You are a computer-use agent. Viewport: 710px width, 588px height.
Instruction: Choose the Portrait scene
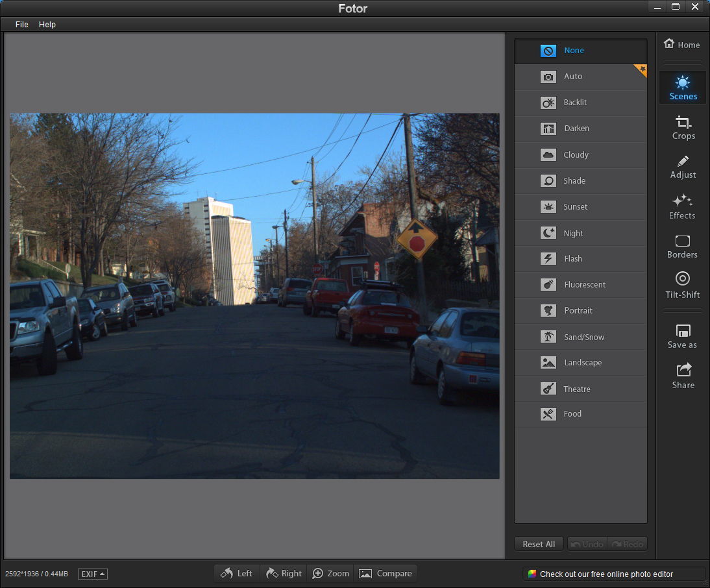point(580,310)
